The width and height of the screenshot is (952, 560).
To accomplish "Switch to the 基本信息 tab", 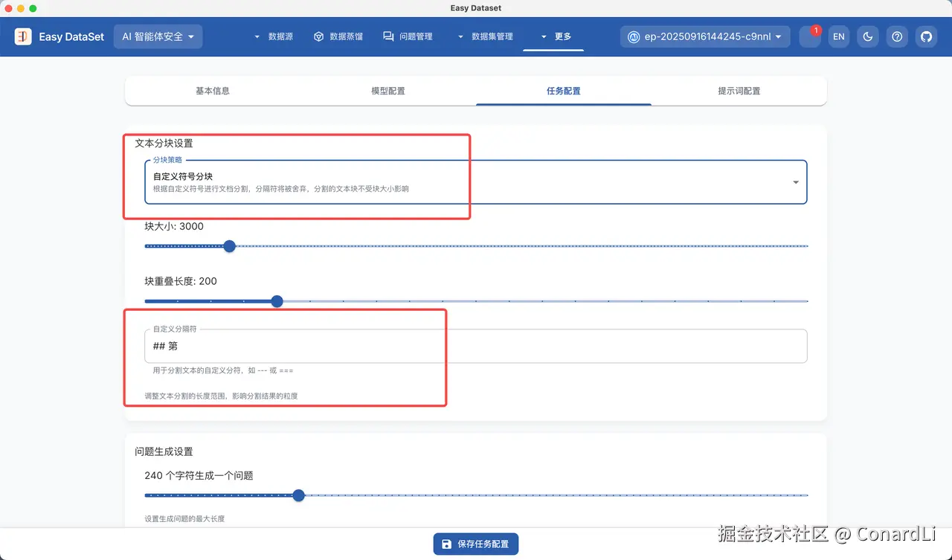I will pos(213,91).
